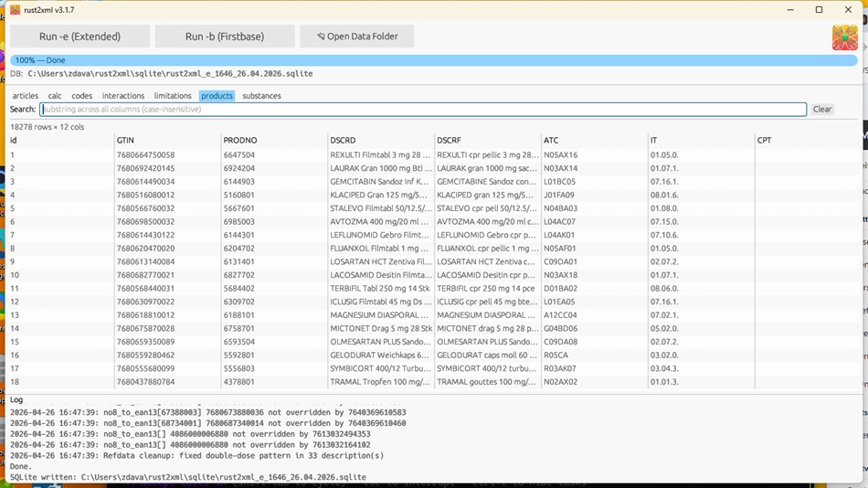
Task: Select PRODNO cell 6144903
Action: tap(239, 182)
